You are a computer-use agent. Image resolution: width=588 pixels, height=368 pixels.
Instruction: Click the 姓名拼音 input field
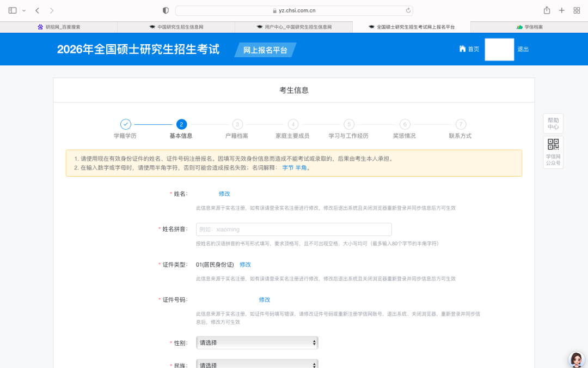[293, 230]
